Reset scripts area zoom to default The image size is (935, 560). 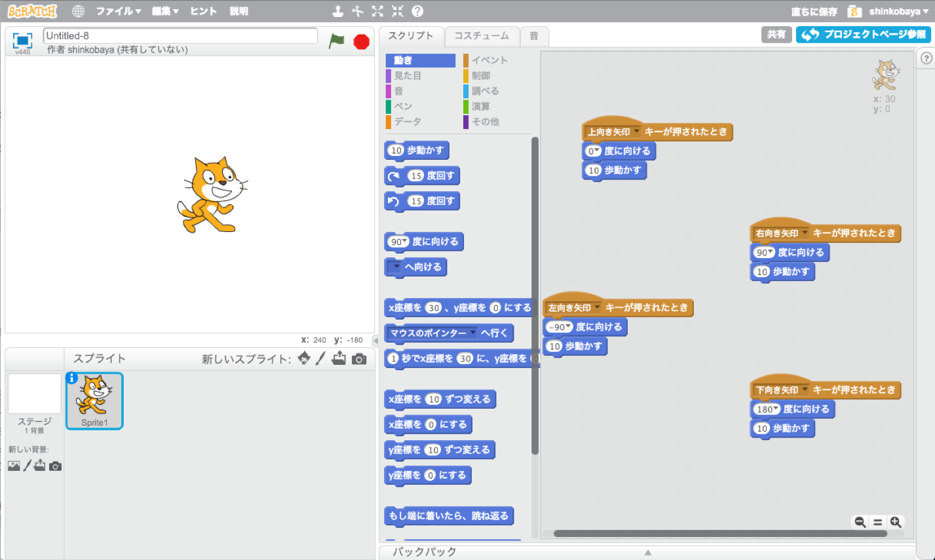pyautogui.click(x=878, y=522)
